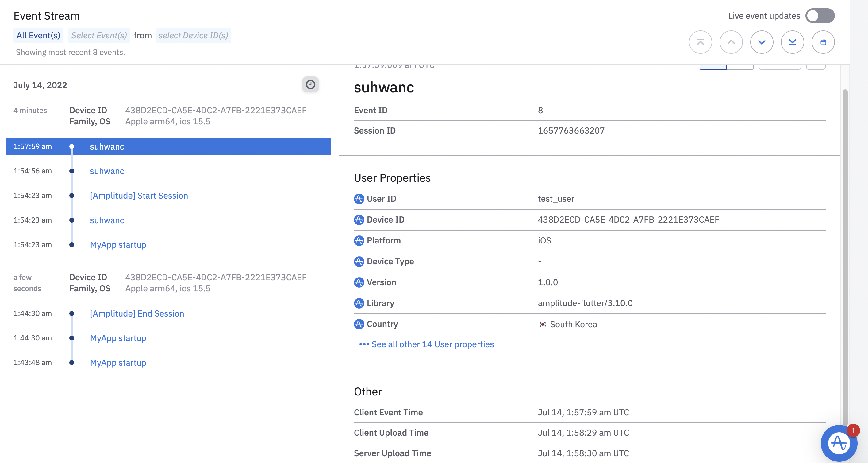Go to next event chevron
The width and height of the screenshot is (868, 463).
click(762, 42)
